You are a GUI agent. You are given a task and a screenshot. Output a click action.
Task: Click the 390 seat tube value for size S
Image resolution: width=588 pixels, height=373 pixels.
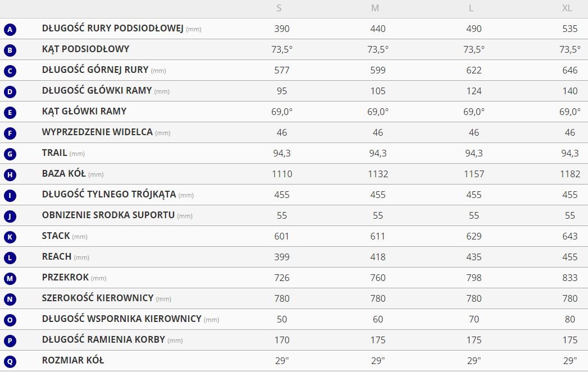282,29
